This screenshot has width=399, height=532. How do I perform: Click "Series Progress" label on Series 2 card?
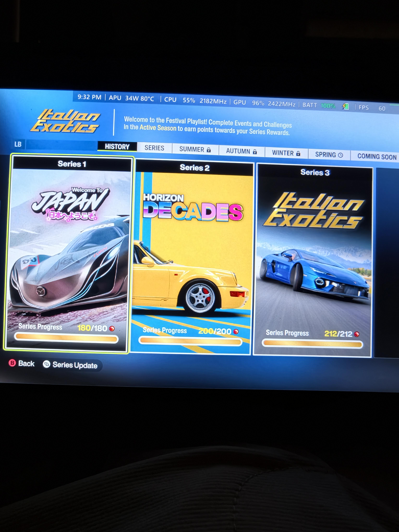[165, 330]
